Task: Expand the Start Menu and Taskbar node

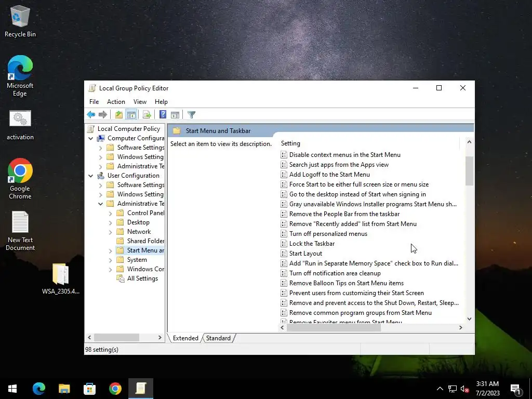Action: click(x=110, y=251)
